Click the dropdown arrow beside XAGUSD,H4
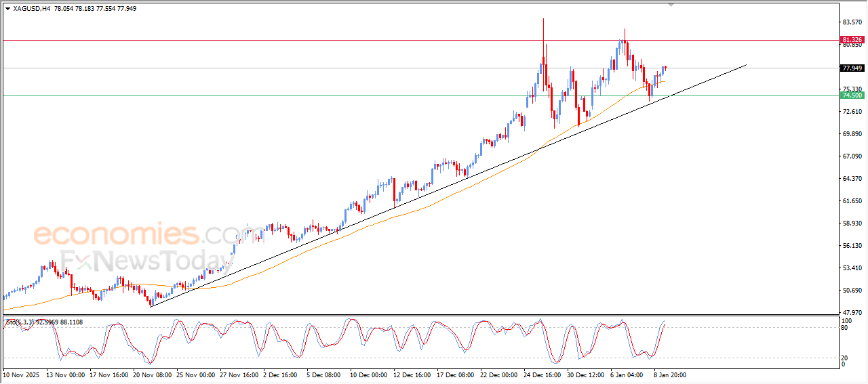868x384 pixels. tap(7, 9)
